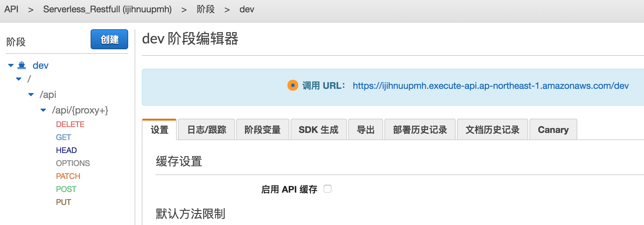Switch to the 日志/跟踪 tab

206,130
